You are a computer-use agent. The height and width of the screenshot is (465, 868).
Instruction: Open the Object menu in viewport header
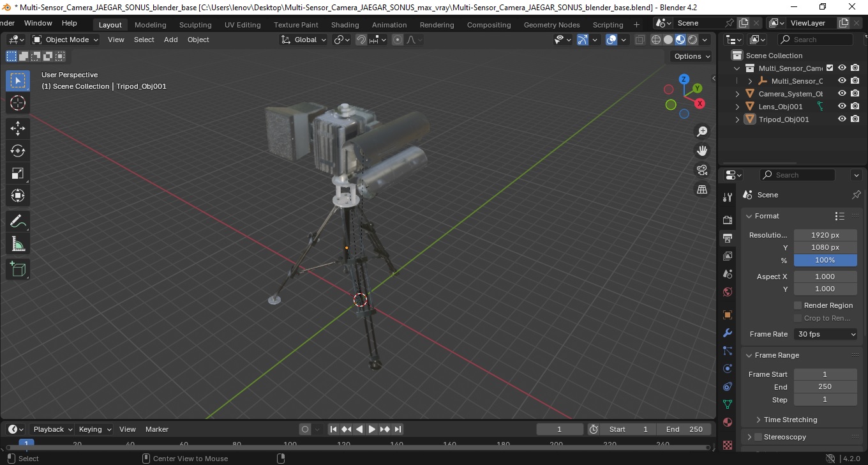pyautogui.click(x=198, y=40)
